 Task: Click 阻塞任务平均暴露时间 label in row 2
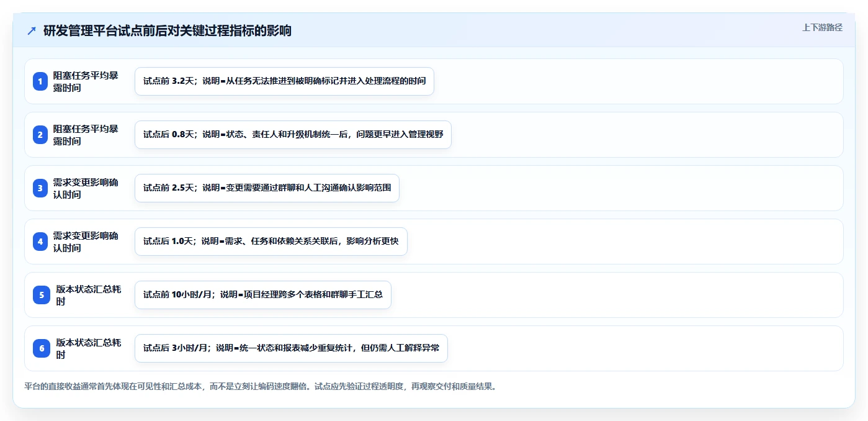(x=86, y=135)
